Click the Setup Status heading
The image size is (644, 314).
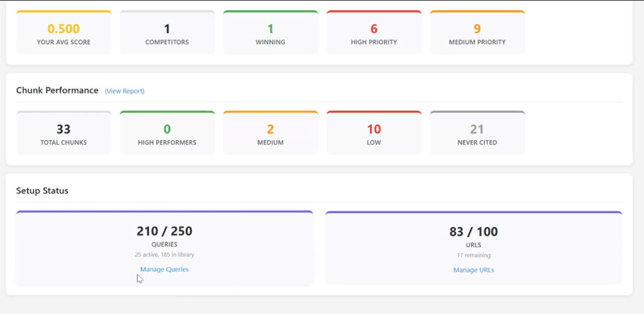pos(42,190)
